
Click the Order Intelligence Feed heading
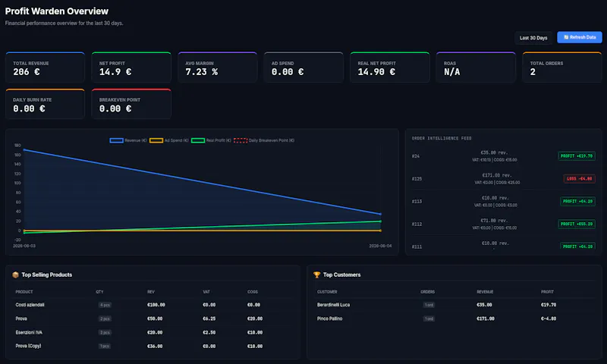coord(442,138)
